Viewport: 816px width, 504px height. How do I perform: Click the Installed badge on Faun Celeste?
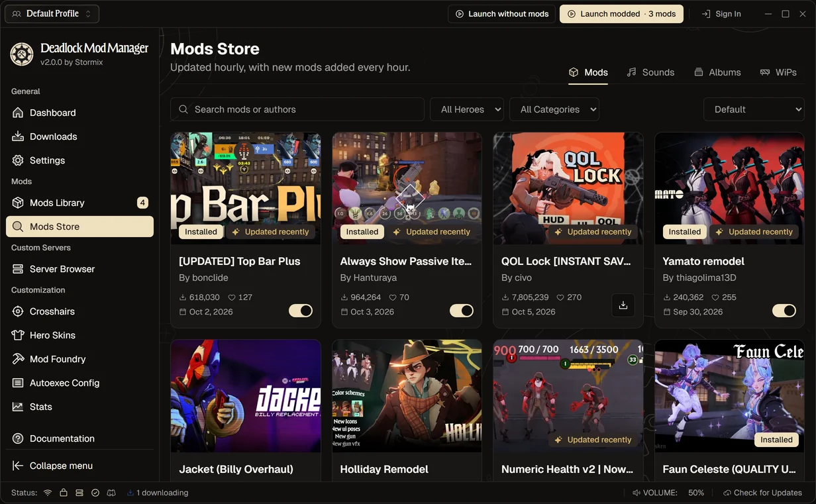point(776,440)
